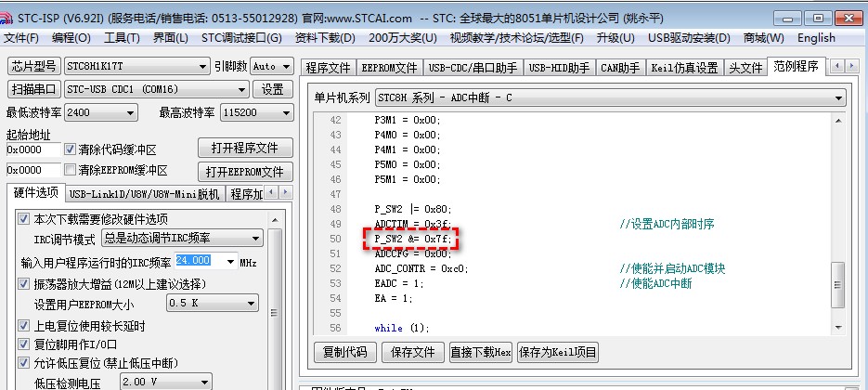The height and width of the screenshot is (390, 868).
Task: Select the CAN助手 tab
Action: coord(620,68)
